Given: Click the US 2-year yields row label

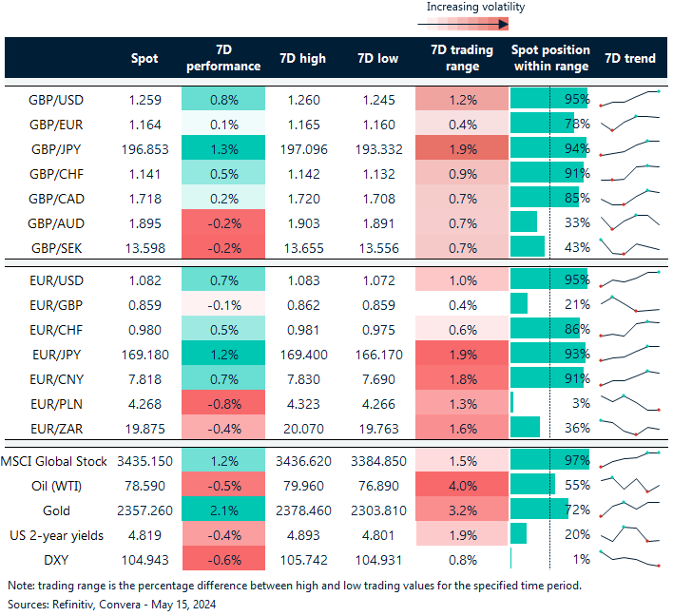Looking at the screenshot, I should click(55, 534).
